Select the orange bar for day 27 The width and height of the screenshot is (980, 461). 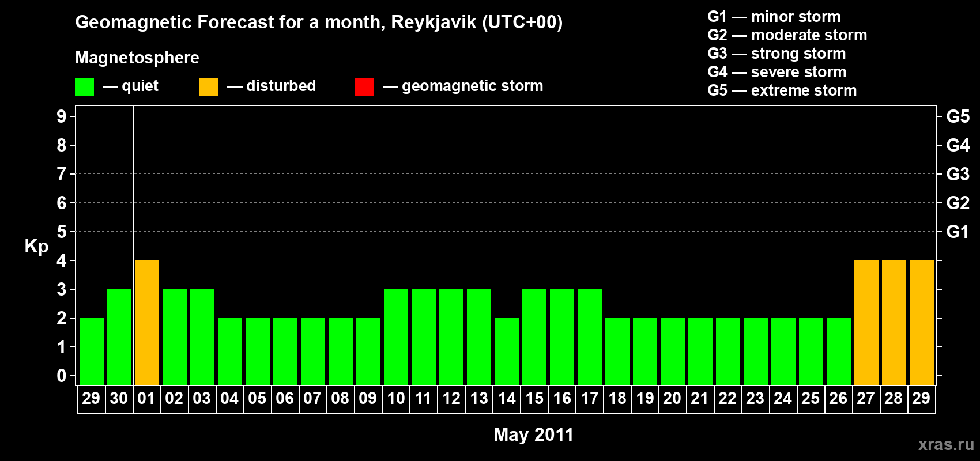(x=866, y=323)
